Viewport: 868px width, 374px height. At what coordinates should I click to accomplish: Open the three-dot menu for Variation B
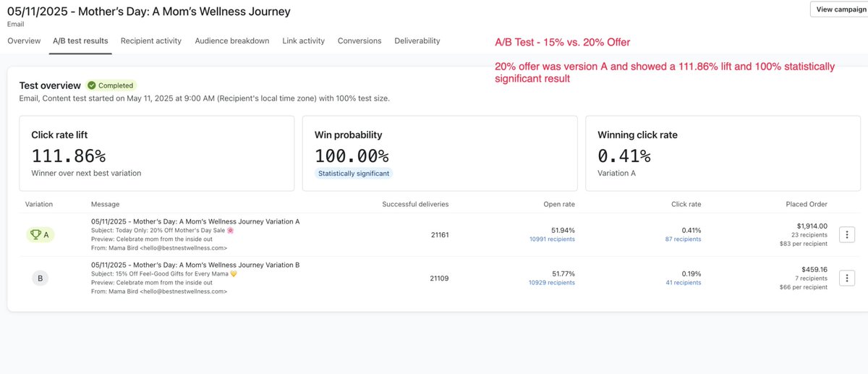pos(848,279)
